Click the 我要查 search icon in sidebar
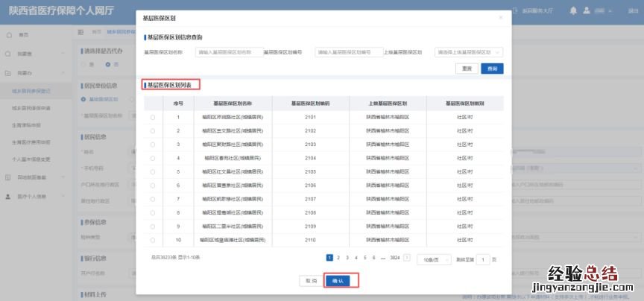This screenshot has width=644, height=301. 8,54
